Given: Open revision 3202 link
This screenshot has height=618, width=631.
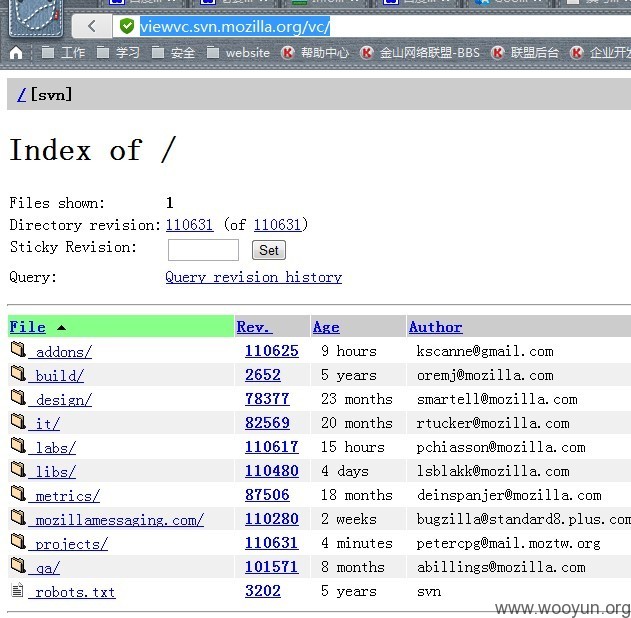Looking at the screenshot, I should (x=263, y=591).
